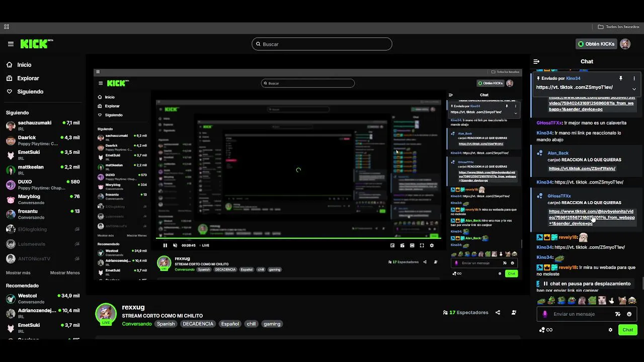The image size is (644, 362).
Task: Open the Maryblog channel from the sidebar
Action: click(43, 200)
